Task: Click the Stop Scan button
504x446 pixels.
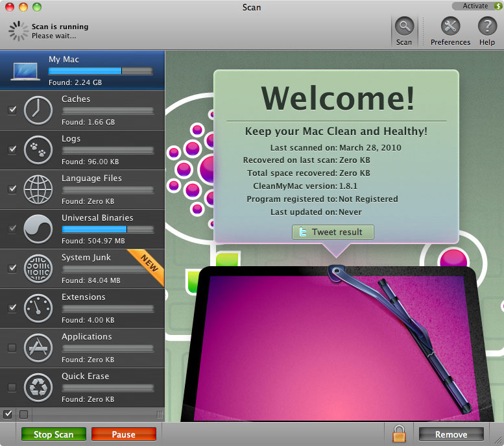Action: pos(54,434)
